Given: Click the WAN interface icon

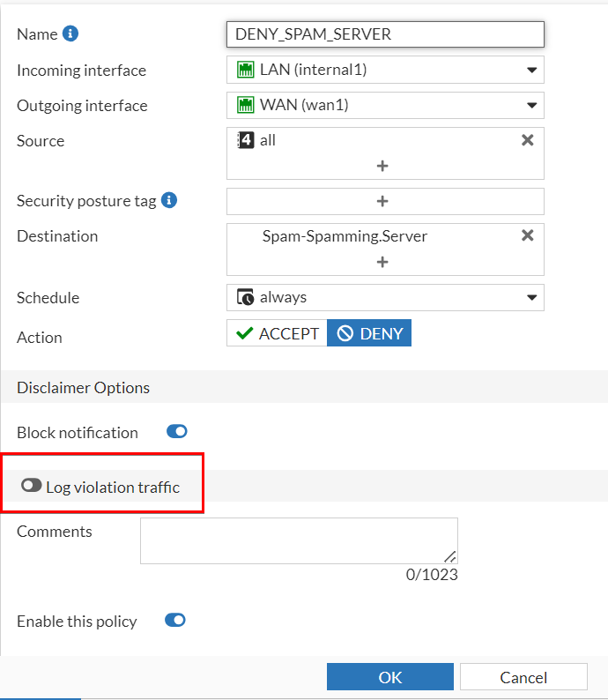Looking at the screenshot, I should tap(245, 105).
